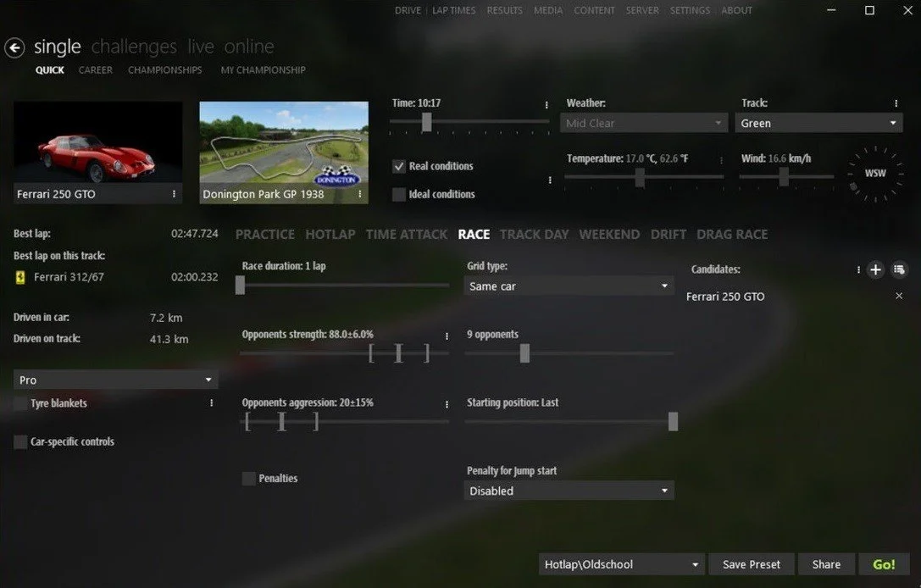The width and height of the screenshot is (921, 588).
Task: Expand the Track Green dropdown
Action: (818, 124)
